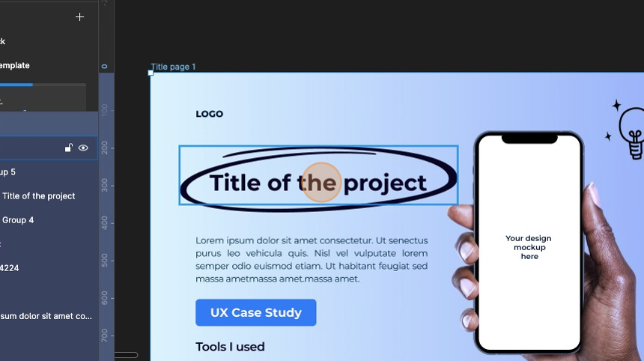Select 'Your design mockup here' phone text

(529, 247)
